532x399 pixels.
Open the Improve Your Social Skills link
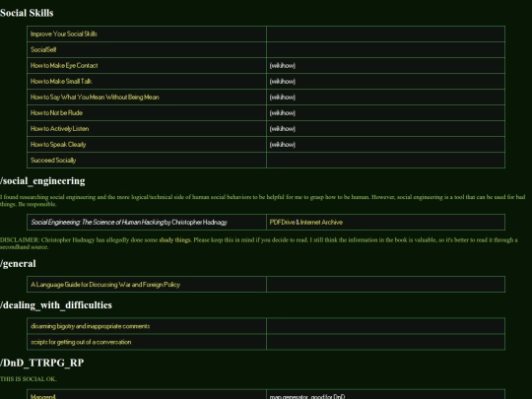64,33
